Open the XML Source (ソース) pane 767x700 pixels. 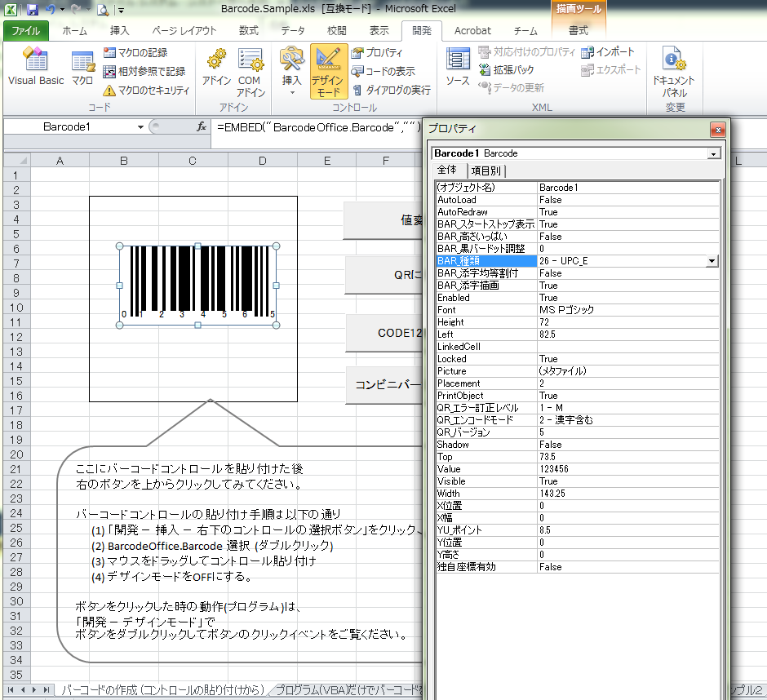coord(458,68)
